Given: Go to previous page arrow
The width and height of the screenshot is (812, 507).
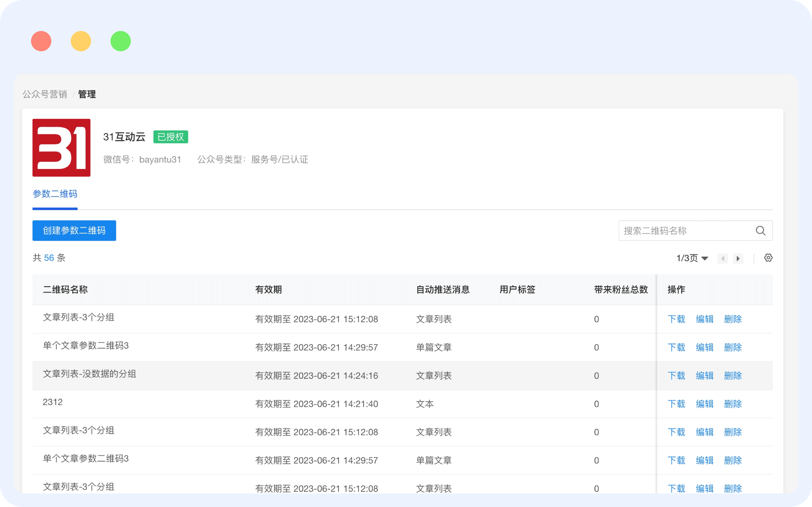Looking at the screenshot, I should 722,259.
